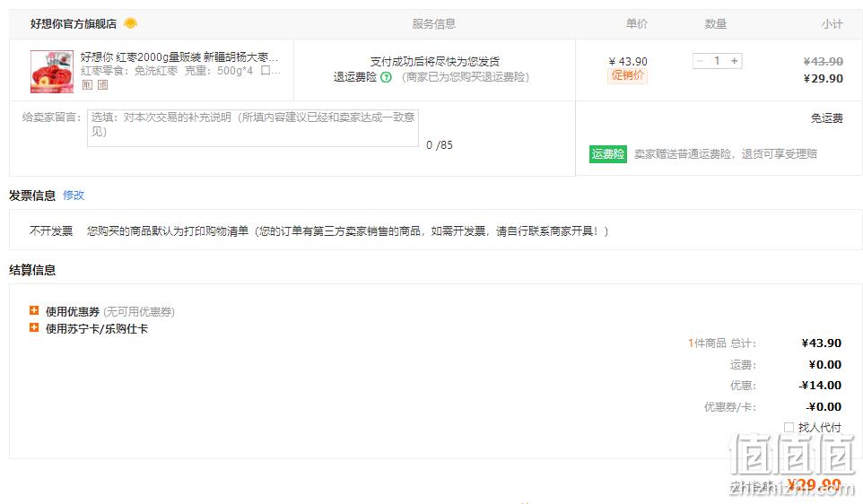Open the 好想你 红枣2000g量贩装 product title

(x=179, y=57)
